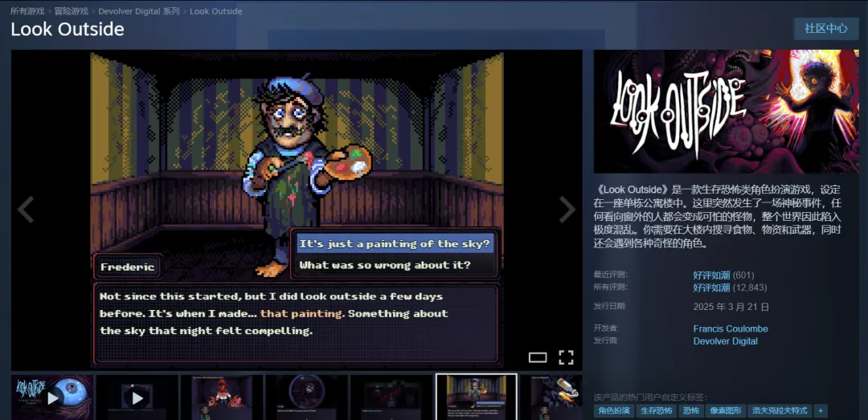Toggle theater mode on the media viewer
Image resolution: width=868 pixels, height=420 pixels.
[x=538, y=357]
